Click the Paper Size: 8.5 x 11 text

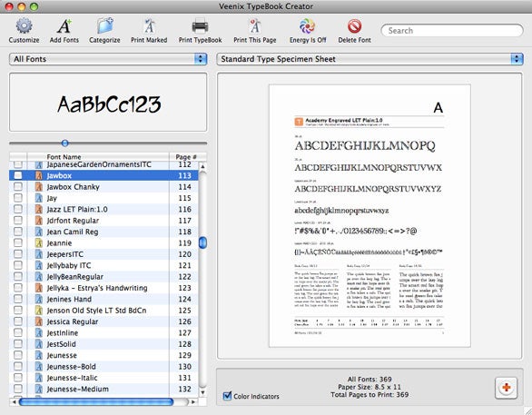(369, 387)
